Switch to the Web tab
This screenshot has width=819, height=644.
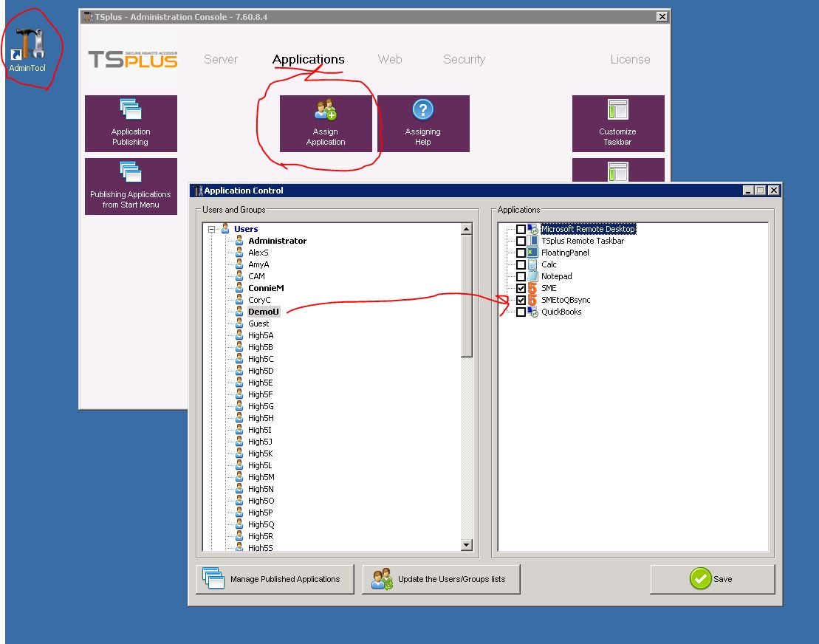click(x=390, y=60)
